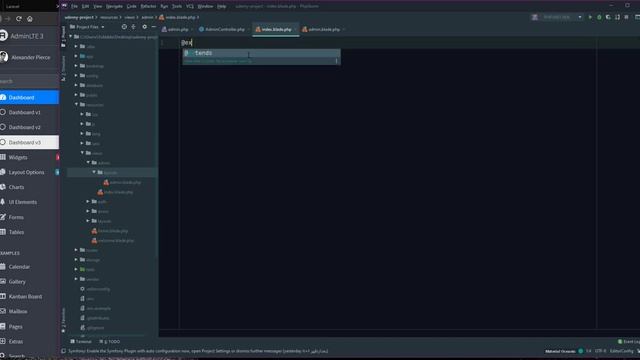Image resolution: width=640 pixels, height=360 pixels.
Task: Open Project Files view dropdown
Action: tap(87, 27)
